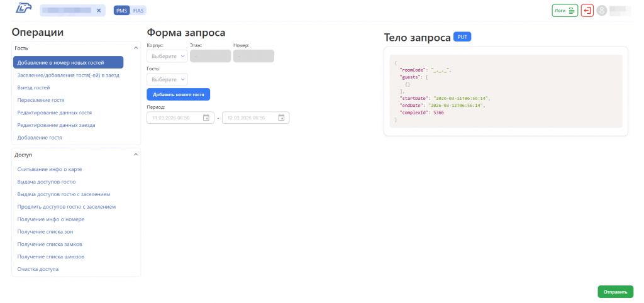Open calendar icon for start date
This screenshot has width=644, height=303.
pyautogui.click(x=206, y=118)
